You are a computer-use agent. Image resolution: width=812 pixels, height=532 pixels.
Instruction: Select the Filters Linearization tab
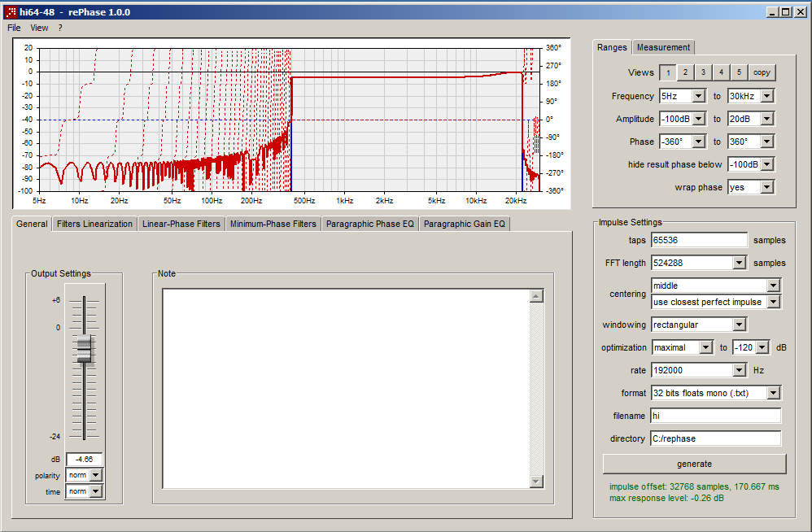(94, 224)
